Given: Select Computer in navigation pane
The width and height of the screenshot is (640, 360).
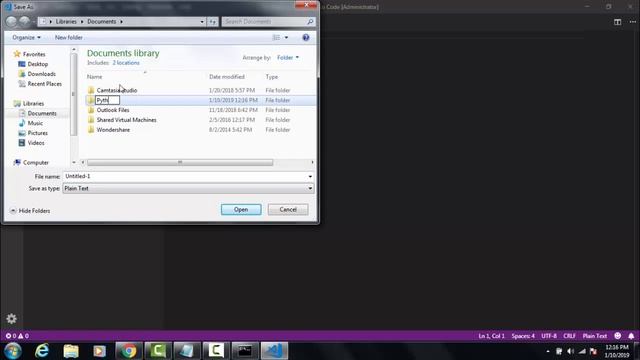Looking at the screenshot, I should pos(31,162).
